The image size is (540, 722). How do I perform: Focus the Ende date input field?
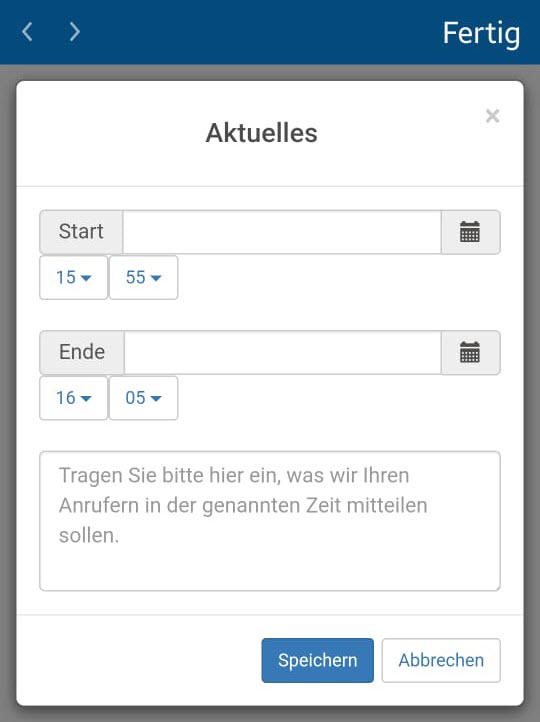tap(283, 353)
